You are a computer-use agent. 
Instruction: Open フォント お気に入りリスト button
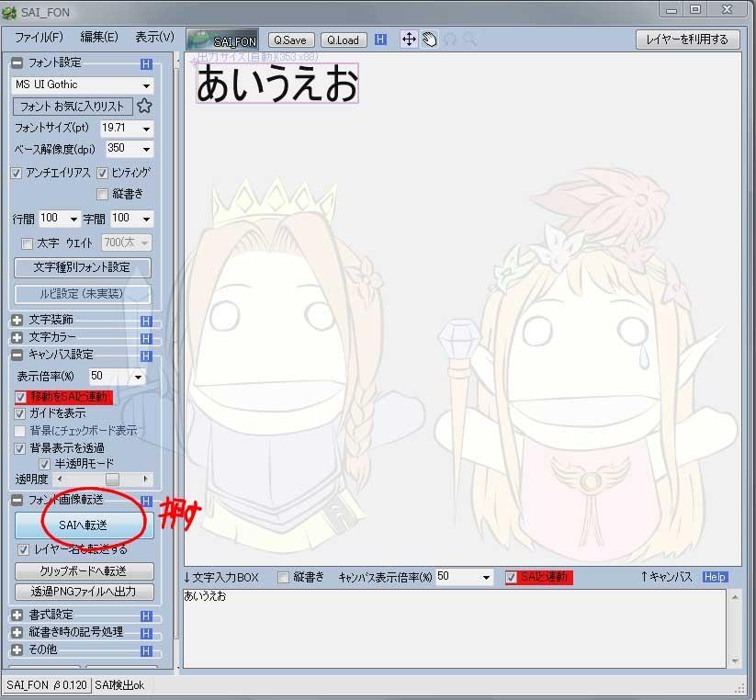(x=73, y=106)
